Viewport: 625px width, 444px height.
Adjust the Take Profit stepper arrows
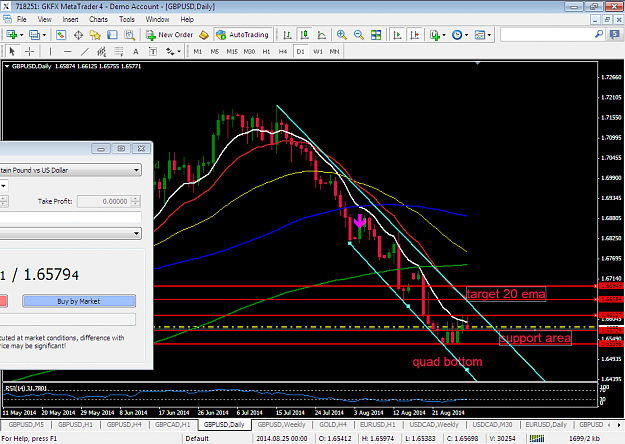pos(136,201)
